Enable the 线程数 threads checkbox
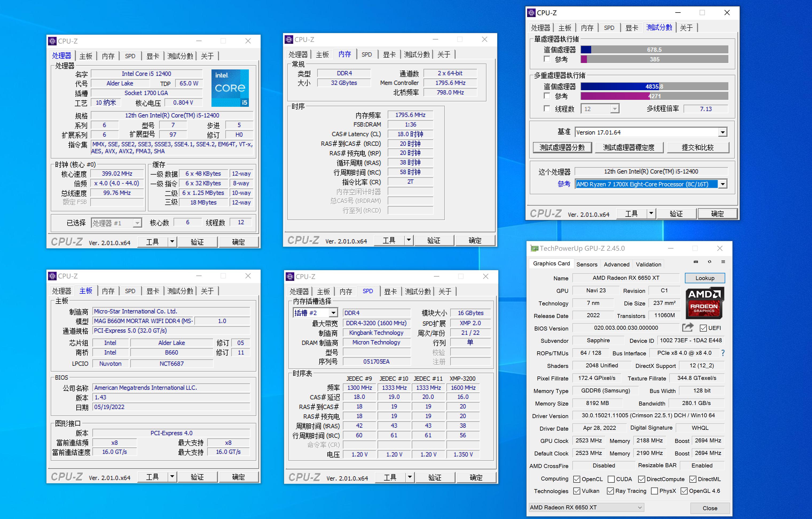Viewport: 812px width, 519px height. (547, 109)
